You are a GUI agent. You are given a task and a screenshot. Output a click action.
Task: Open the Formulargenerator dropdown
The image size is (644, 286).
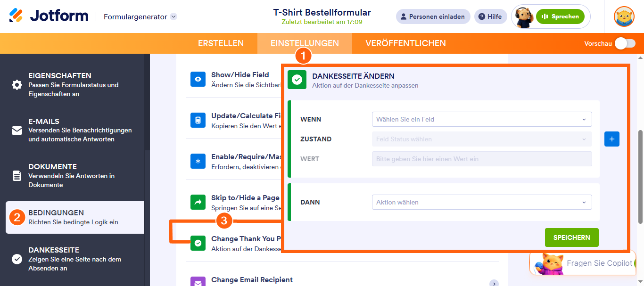coord(140,16)
